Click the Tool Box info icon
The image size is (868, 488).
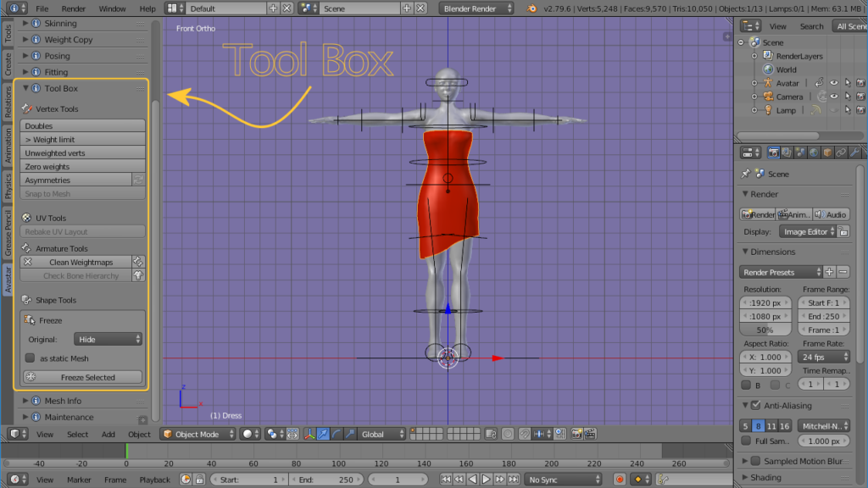pyautogui.click(x=36, y=88)
